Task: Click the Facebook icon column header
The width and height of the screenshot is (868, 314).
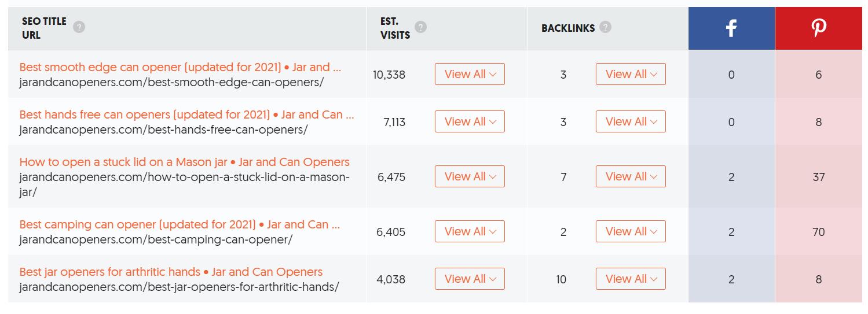Action: 731,28
